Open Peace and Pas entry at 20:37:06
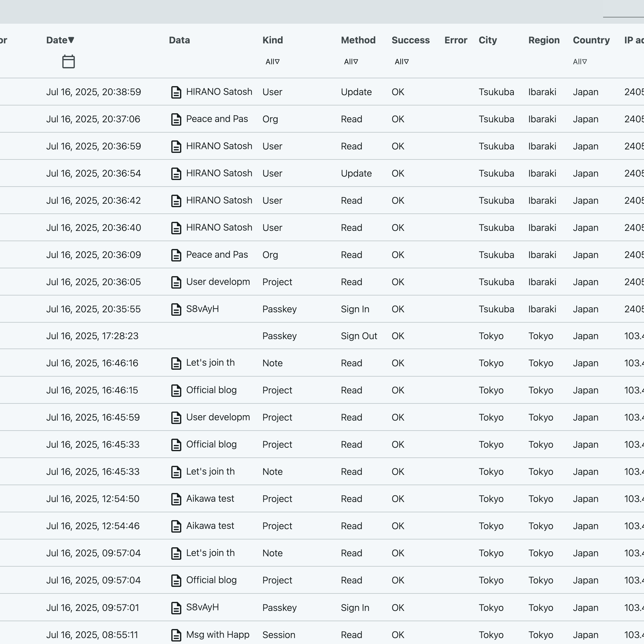The width and height of the screenshot is (644, 644). tap(217, 119)
